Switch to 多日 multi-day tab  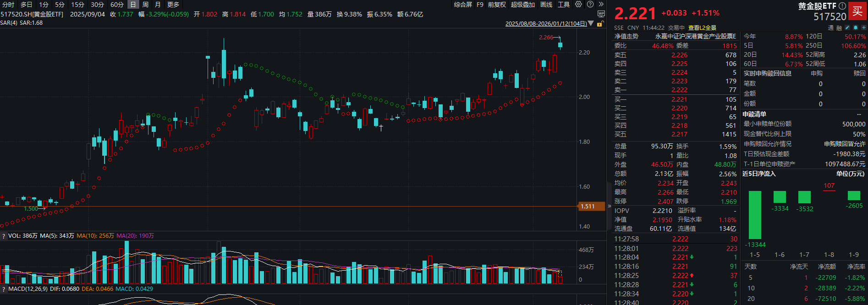(x=26, y=5)
